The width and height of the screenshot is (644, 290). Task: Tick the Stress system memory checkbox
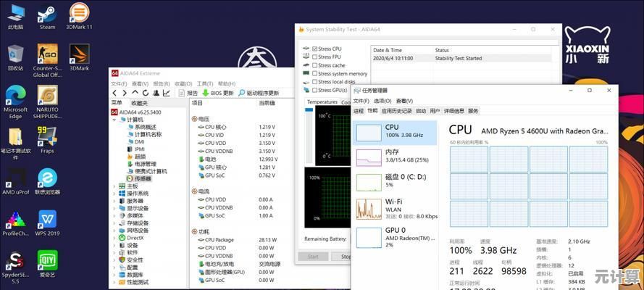[x=314, y=73]
